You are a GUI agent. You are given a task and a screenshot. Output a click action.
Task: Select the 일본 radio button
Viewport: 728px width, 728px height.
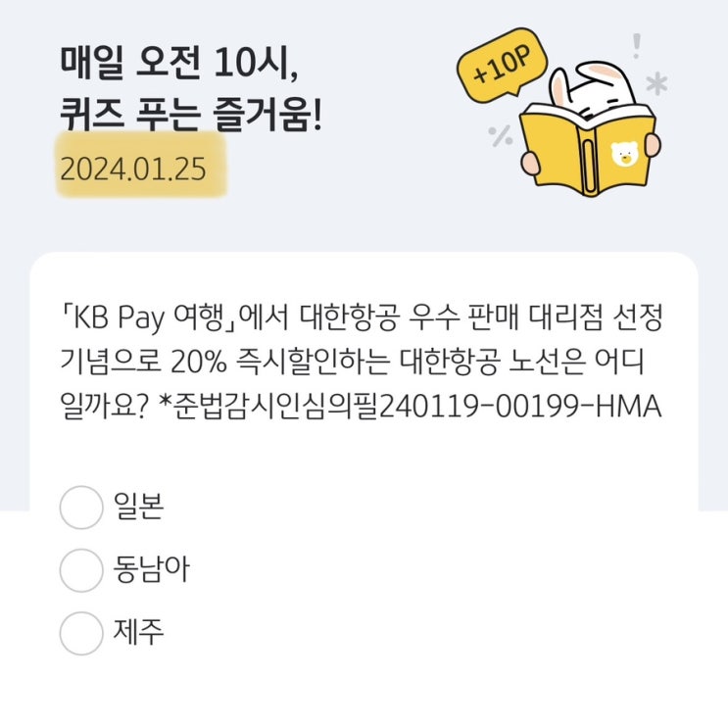click(x=80, y=507)
